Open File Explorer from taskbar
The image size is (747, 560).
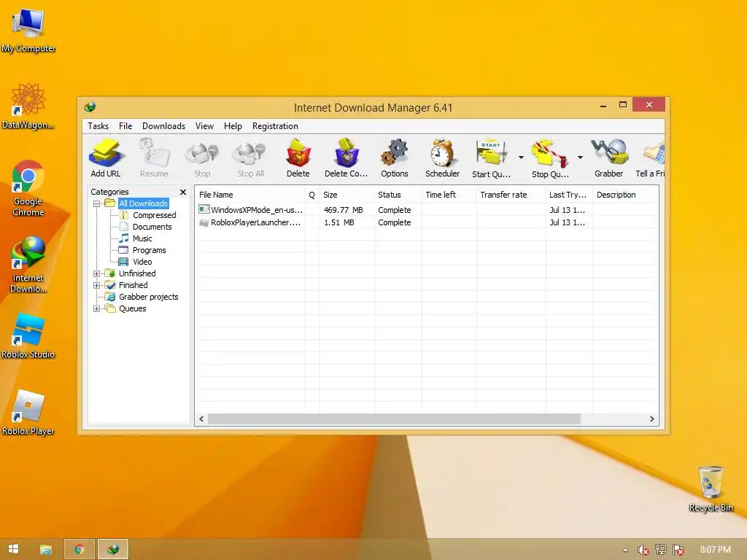[46, 549]
